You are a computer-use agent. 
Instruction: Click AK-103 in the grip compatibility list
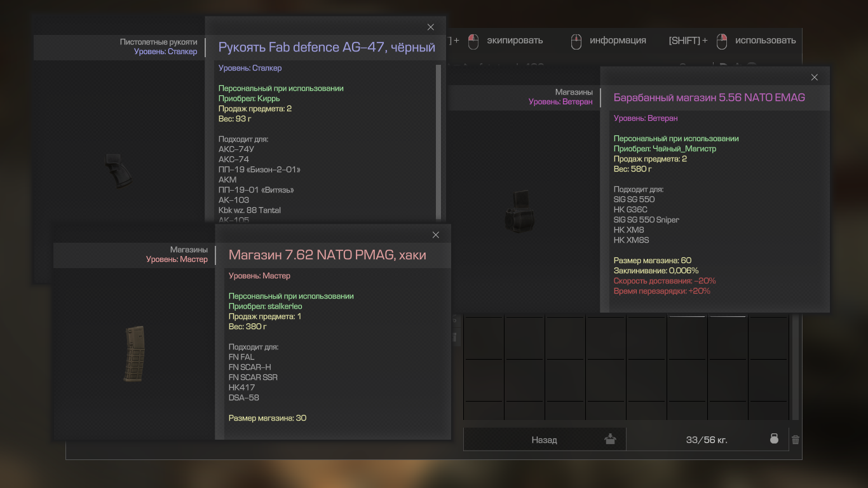234,200
